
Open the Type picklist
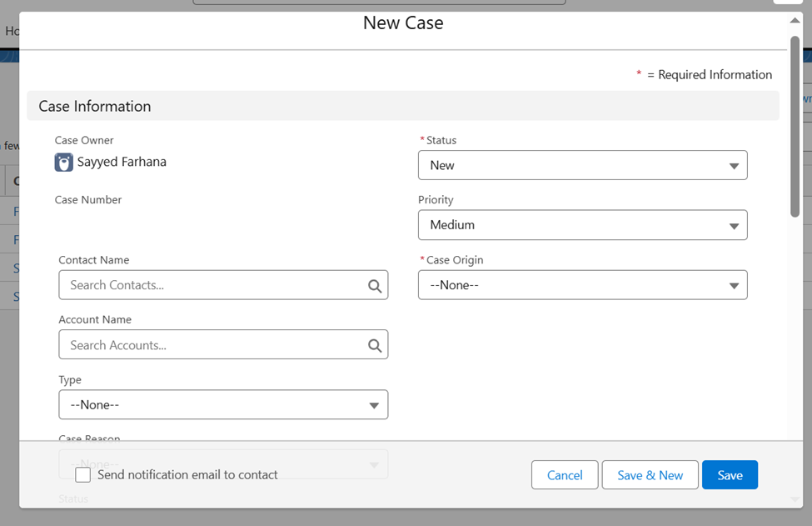point(223,405)
